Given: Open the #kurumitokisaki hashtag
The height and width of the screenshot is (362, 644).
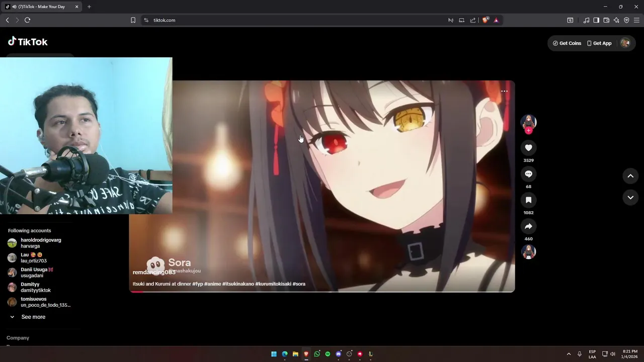Looking at the screenshot, I should click(273, 284).
